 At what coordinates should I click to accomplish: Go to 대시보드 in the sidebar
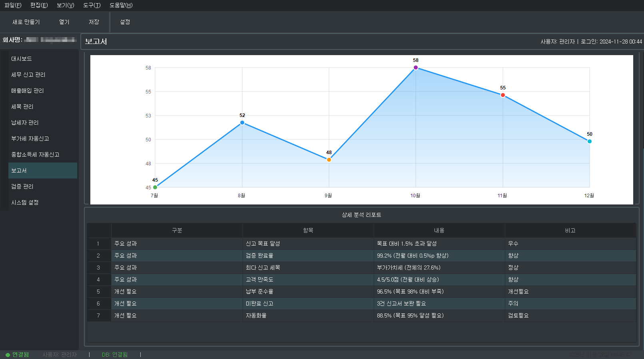click(22, 59)
